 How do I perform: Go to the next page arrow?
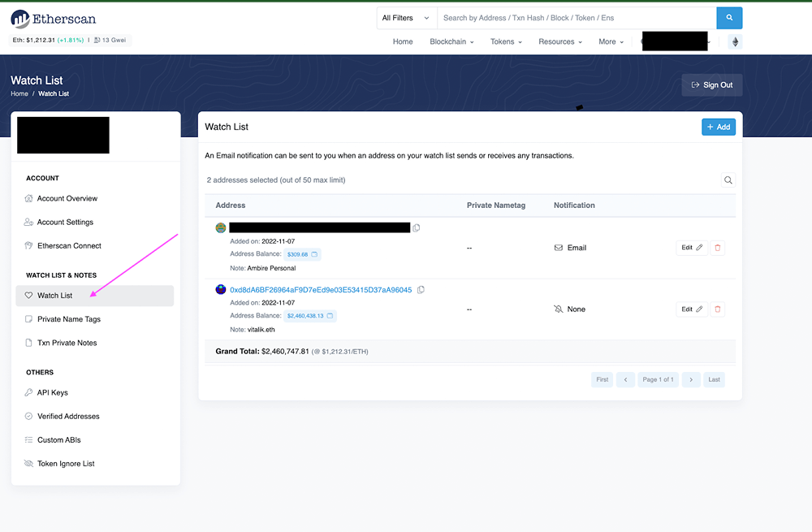click(691, 379)
